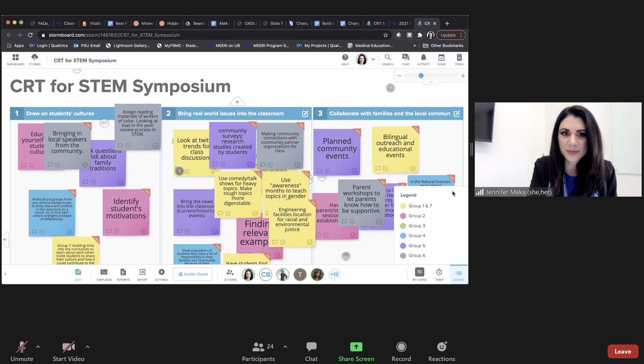The image size is (644, 364).
Task: Toggle checkmark on Engineering facilities location note
Action: pyautogui.click(x=309, y=242)
